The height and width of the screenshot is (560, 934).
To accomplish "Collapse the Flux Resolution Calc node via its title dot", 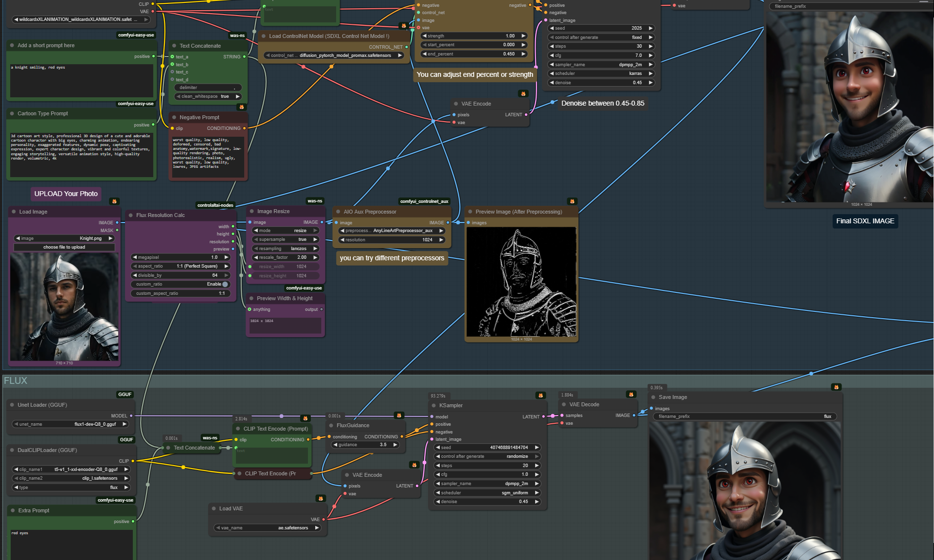I will click(x=130, y=215).
